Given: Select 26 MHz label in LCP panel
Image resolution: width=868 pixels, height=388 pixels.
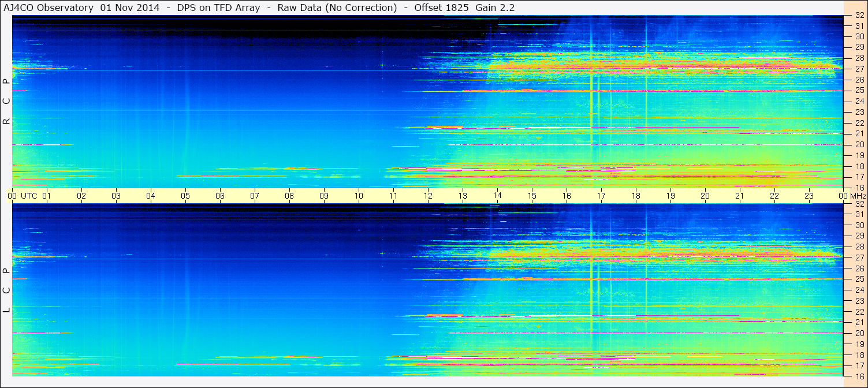Looking at the screenshot, I should 859,268.
